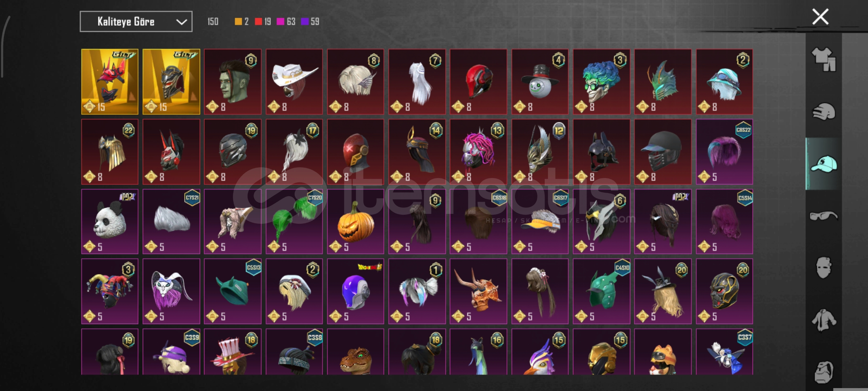The image size is (868, 391).
Task: Close the inventory with the X
Action: (820, 17)
